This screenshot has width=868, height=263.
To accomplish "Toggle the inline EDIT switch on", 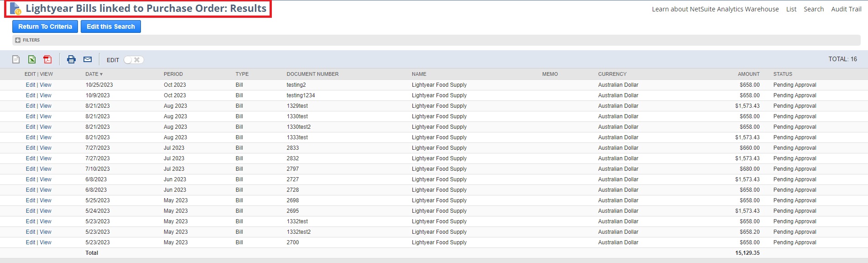I will pos(134,60).
